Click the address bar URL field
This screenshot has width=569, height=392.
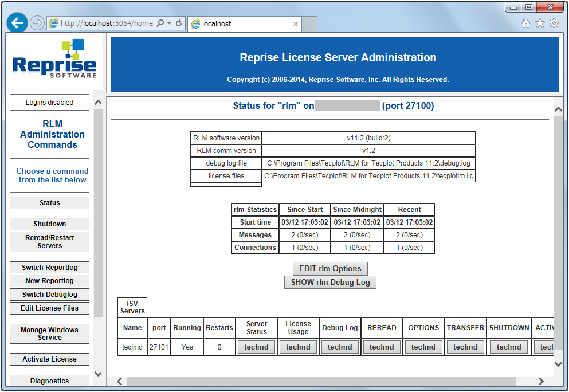click(x=107, y=23)
